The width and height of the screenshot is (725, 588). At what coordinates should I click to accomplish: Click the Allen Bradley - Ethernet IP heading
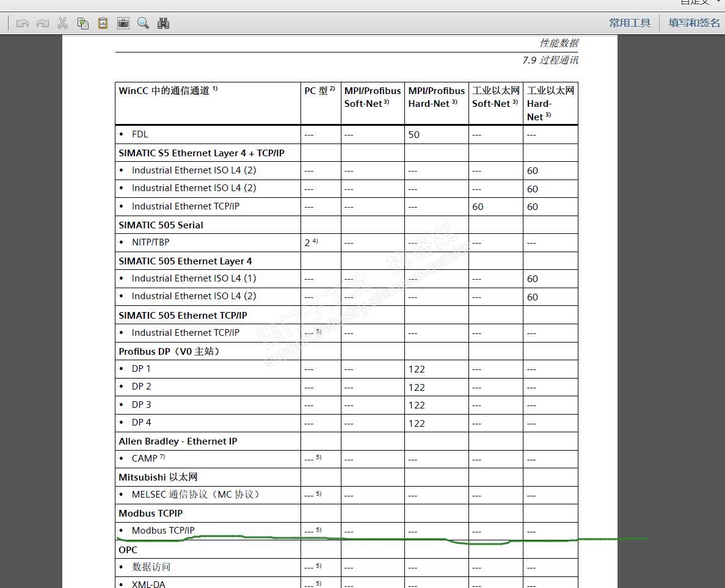[178, 441]
